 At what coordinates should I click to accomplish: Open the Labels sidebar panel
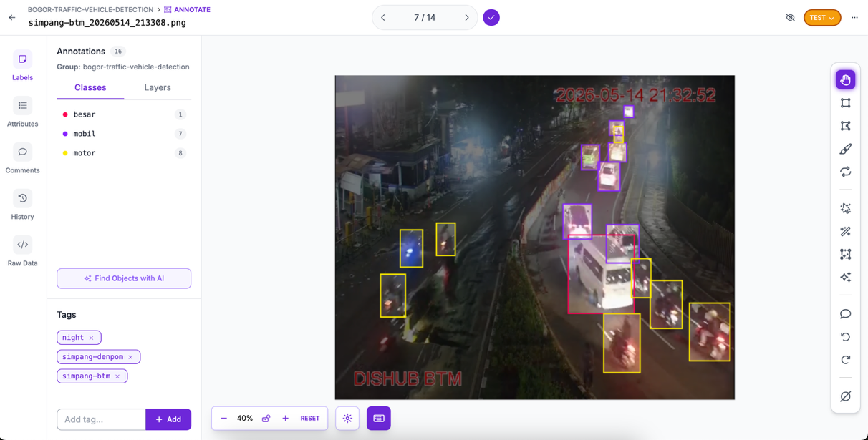coord(22,66)
